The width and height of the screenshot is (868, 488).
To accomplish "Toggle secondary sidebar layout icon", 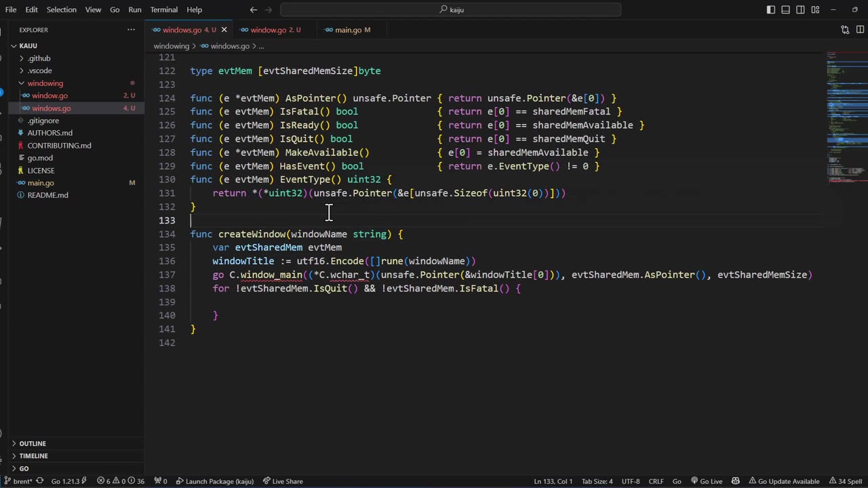I will coord(800,9).
